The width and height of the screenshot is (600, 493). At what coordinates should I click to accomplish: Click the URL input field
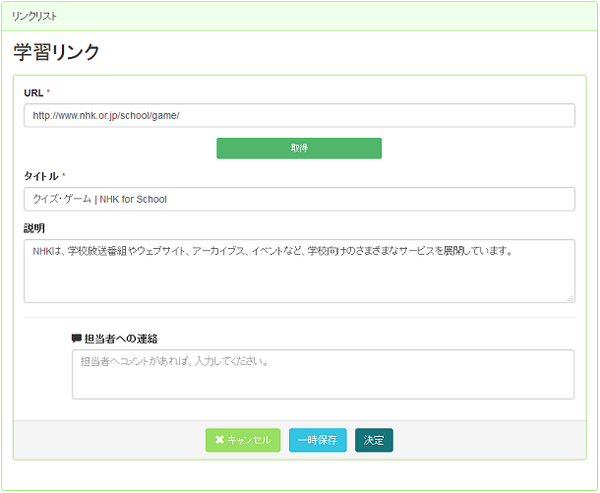(299, 115)
